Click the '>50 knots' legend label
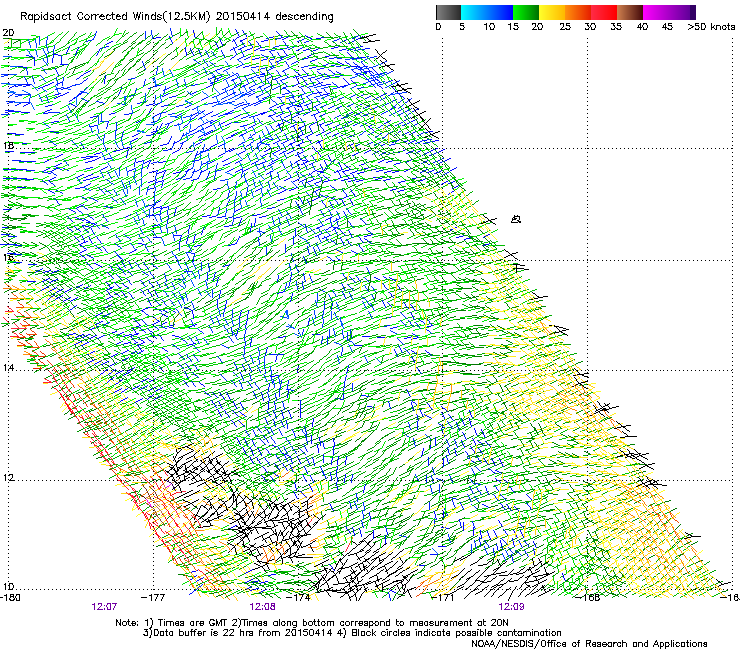This screenshot has height=650, width=740. [x=711, y=27]
